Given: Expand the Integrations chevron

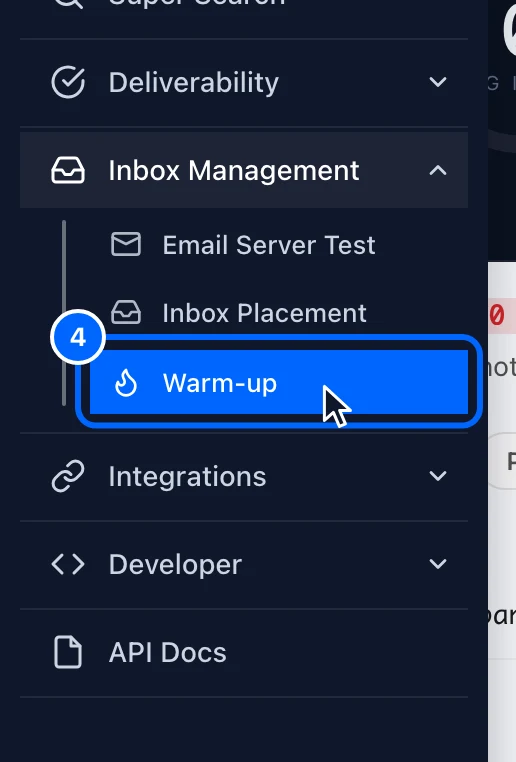Looking at the screenshot, I should tap(438, 476).
